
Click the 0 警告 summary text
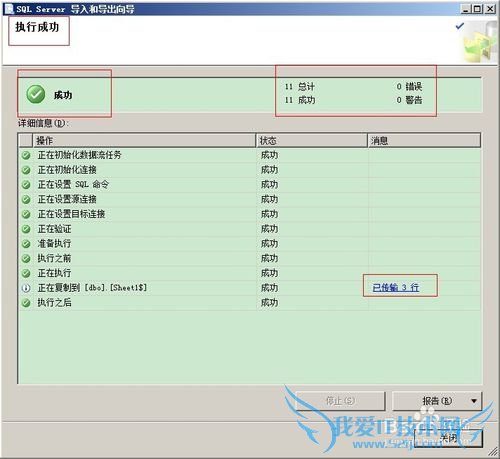pyautogui.click(x=409, y=100)
